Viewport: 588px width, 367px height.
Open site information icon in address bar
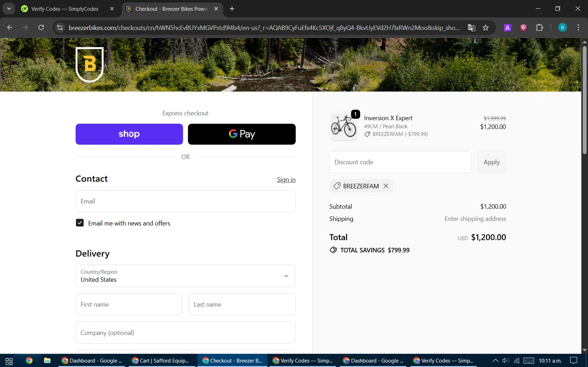point(60,27)
